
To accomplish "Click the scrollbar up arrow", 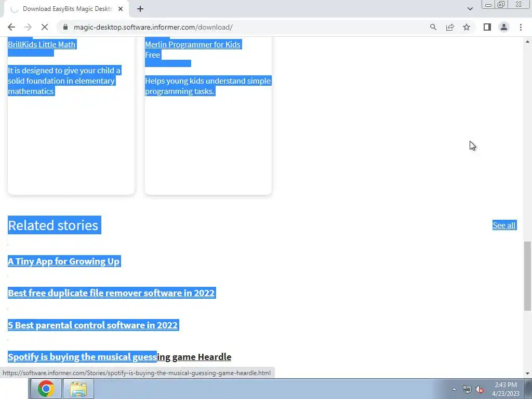I will [x=527, y=42].
